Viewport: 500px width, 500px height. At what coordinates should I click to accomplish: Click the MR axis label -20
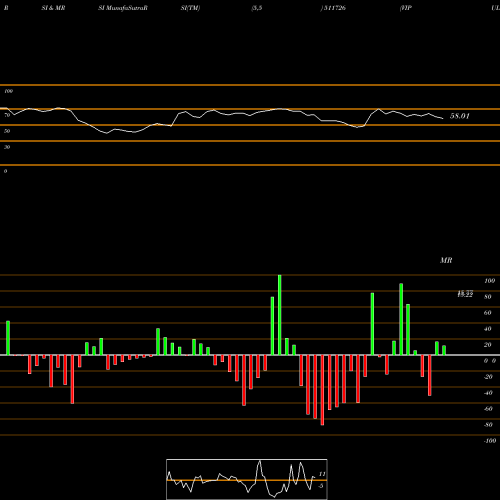(x=488, y=377)
